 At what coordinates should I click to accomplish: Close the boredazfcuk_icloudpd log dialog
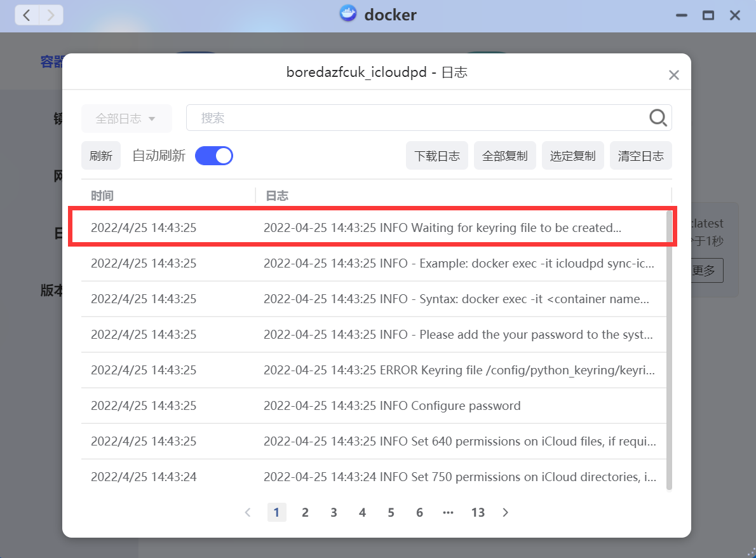673,74
